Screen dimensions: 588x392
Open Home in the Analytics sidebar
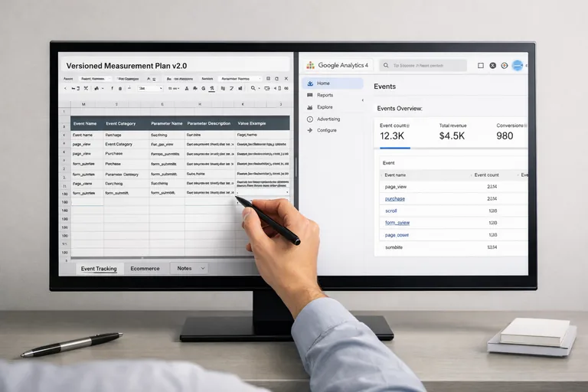(x=323, y=83)
